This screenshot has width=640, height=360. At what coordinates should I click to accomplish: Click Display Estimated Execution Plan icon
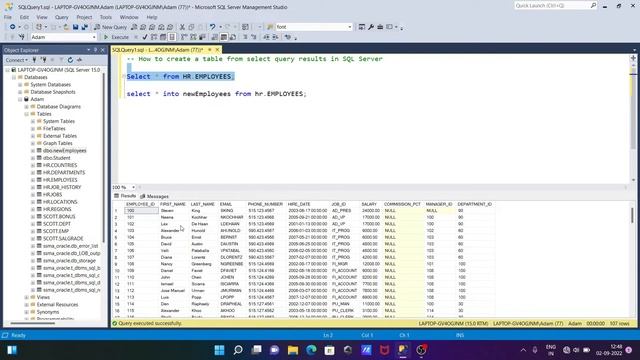tap(154, 37)
